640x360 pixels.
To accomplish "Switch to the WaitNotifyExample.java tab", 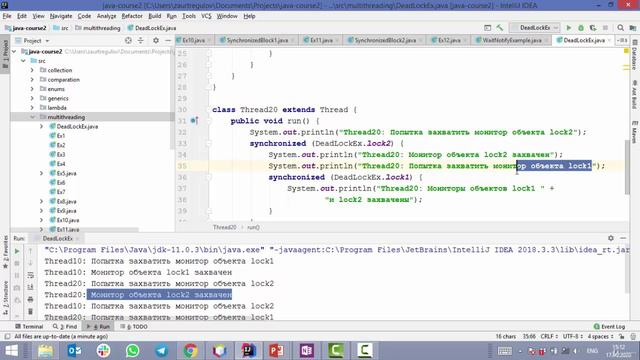I will 511,40.
